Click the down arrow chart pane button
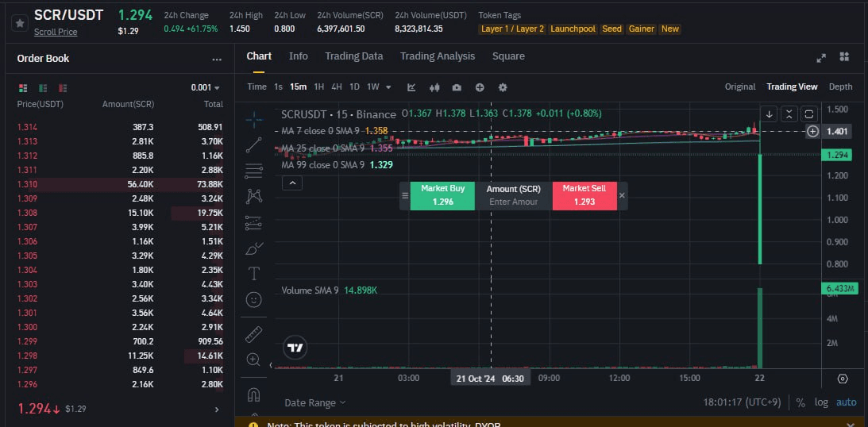The height and width of the screenshot is (427, 868). (x=769, y=114)
